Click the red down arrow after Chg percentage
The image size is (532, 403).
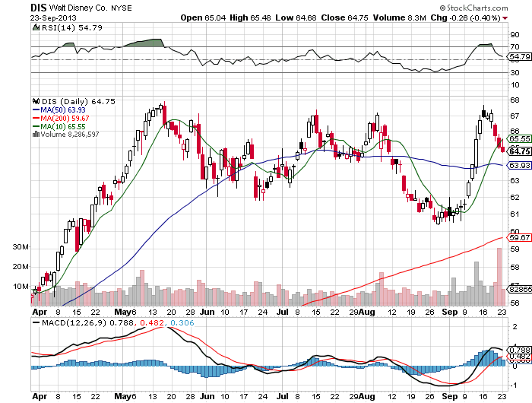pyautogui.click(x=505, y=18)
